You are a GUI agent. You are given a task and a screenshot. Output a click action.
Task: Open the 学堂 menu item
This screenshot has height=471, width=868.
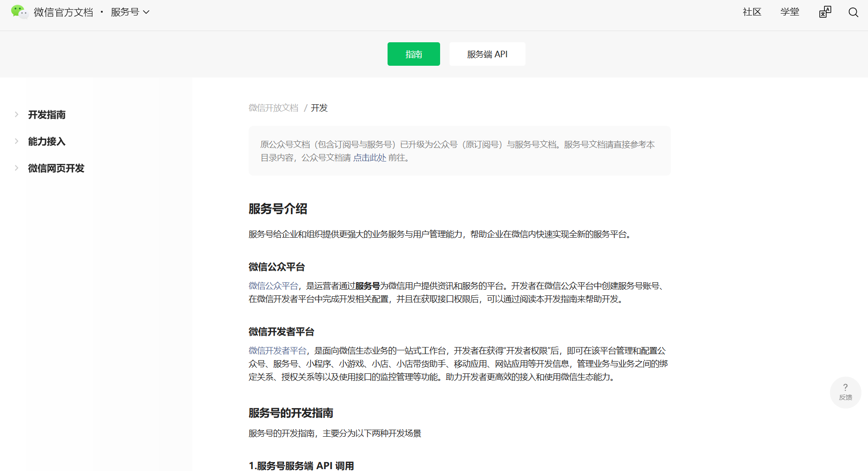point(790,12)
